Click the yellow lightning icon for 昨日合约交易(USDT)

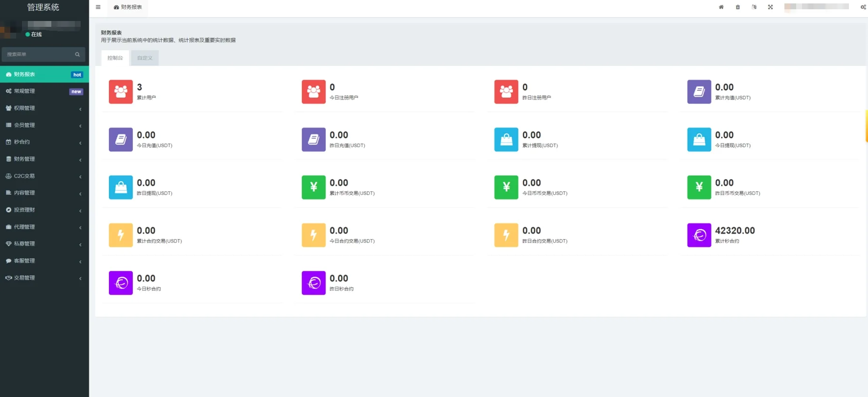click(x=506, y=235)
